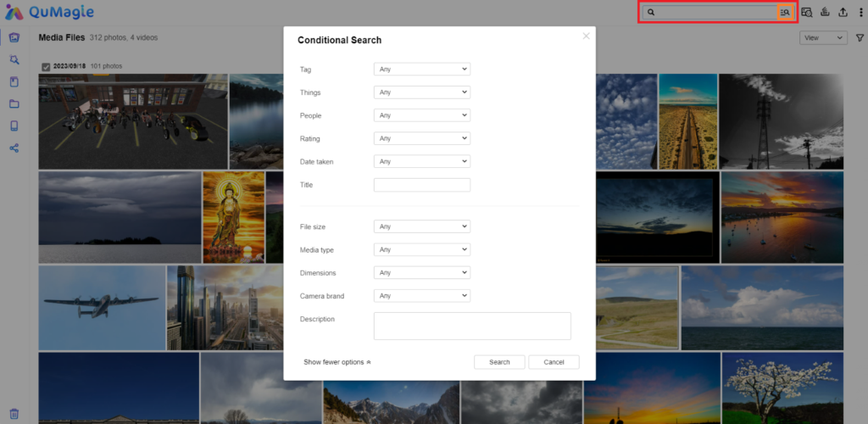Toggle the 2023/09/18 date group checkbox

click(x=46, y=66)
